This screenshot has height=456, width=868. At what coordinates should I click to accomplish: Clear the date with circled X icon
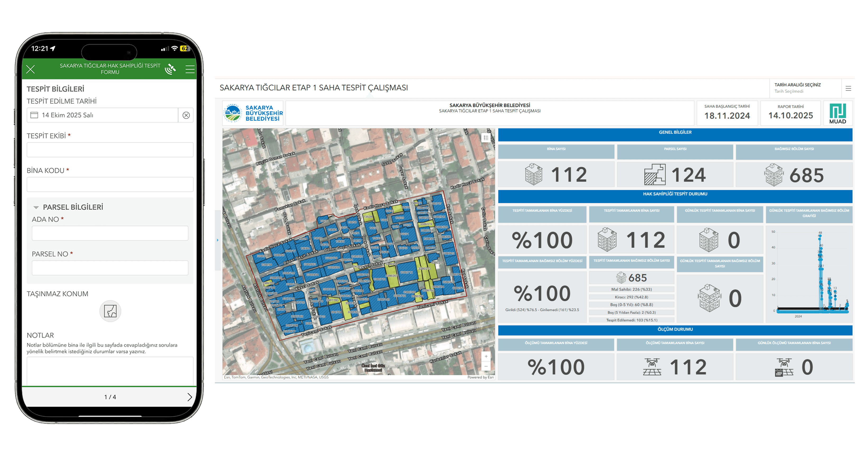(186, 115)
